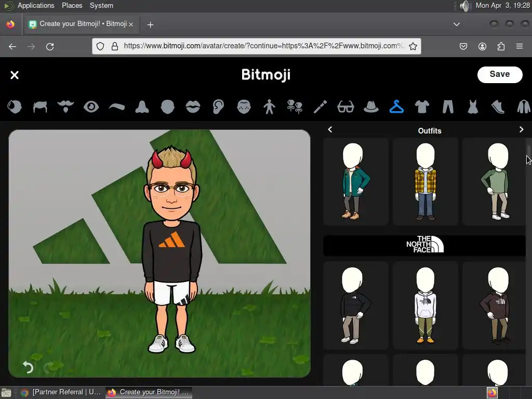Select the nose category icon
The height and width of the screenshot is (399, 532).
click(x=142, y=107)
